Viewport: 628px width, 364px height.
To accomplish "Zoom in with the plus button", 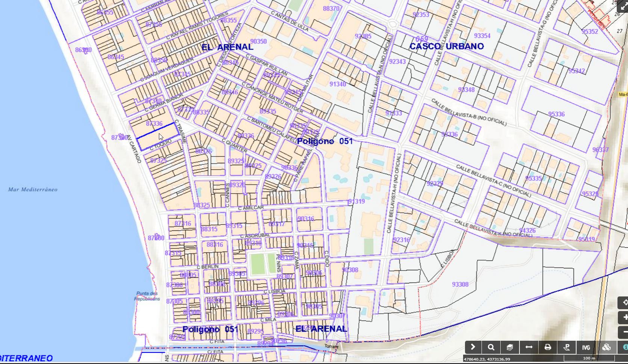I will click(624, 317).
